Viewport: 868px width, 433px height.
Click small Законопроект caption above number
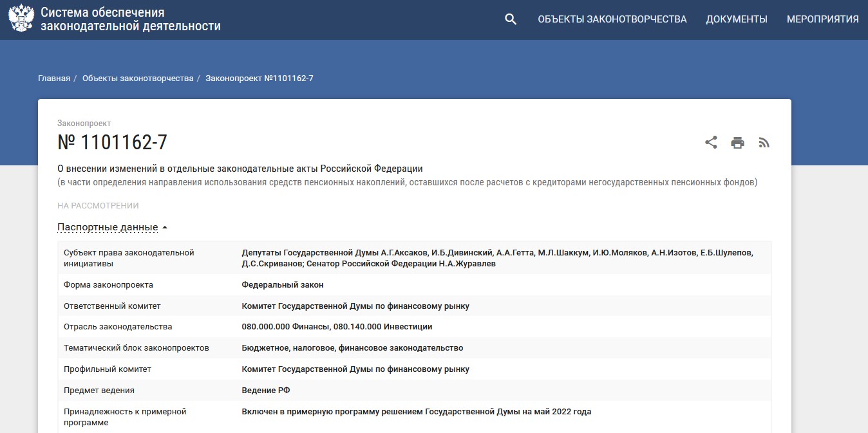pyautogui.click(x=84, y=123)
